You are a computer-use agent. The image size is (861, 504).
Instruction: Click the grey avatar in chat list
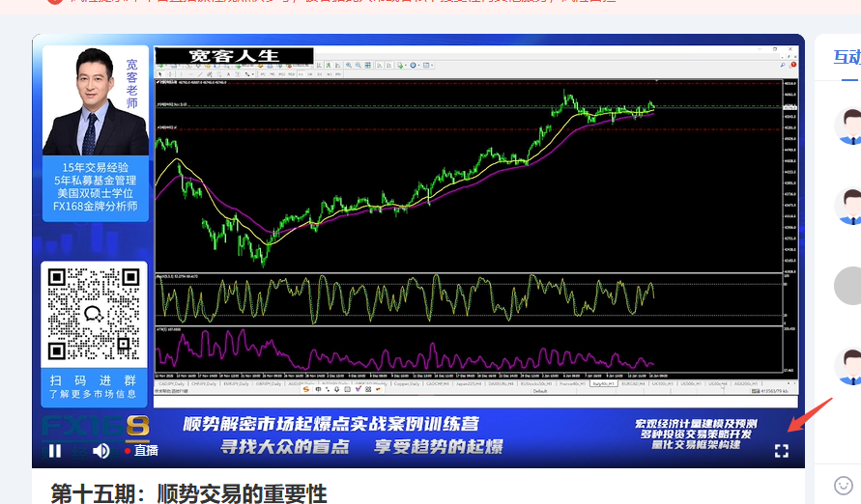849,285
